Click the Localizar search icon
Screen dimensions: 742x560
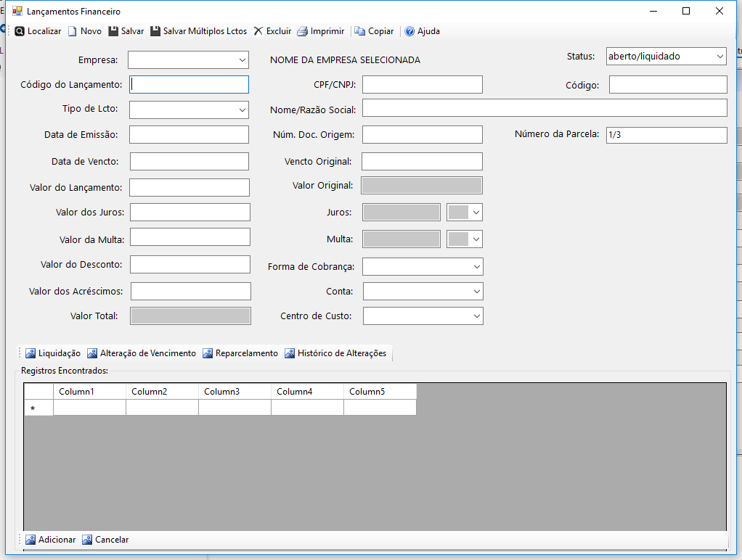[20, 31]
